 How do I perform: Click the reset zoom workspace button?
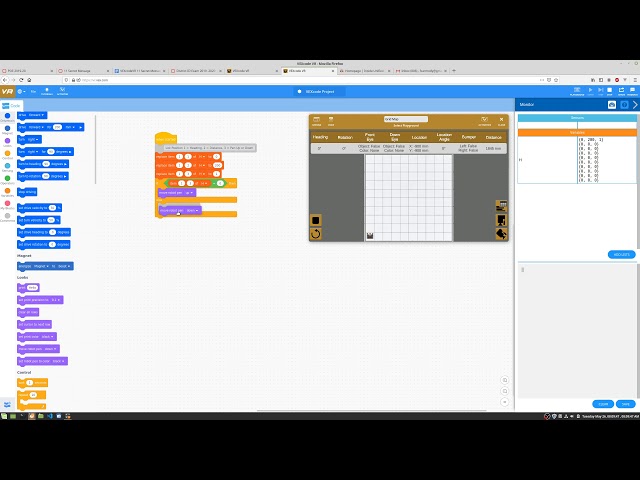pyautogui.click(x=505, y=402)
